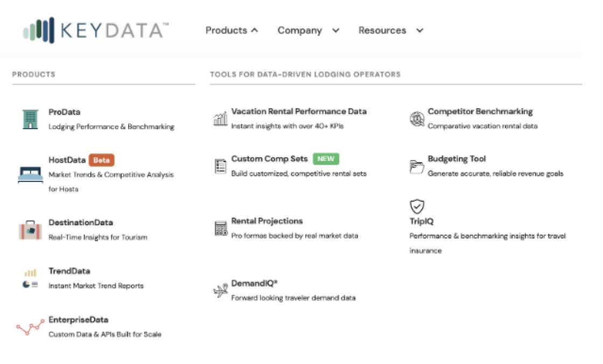Screen dimensions: 603x364
Task: Click the DestinationData suitcase icon
Action: 30,229
